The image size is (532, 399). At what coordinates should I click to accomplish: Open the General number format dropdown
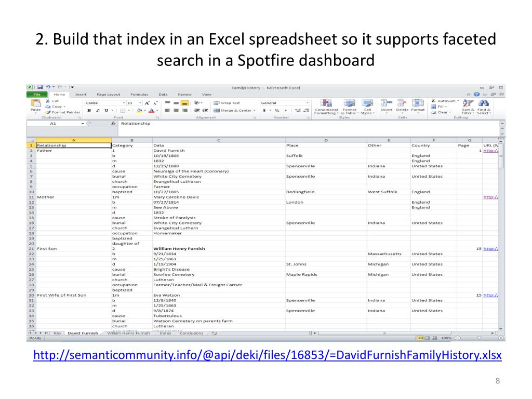coord(307,103)
